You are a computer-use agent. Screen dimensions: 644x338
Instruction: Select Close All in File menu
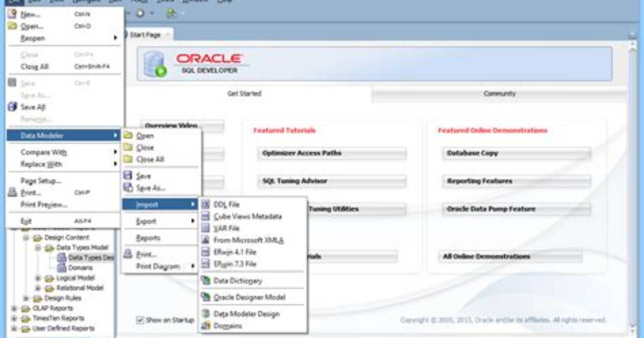64,67
